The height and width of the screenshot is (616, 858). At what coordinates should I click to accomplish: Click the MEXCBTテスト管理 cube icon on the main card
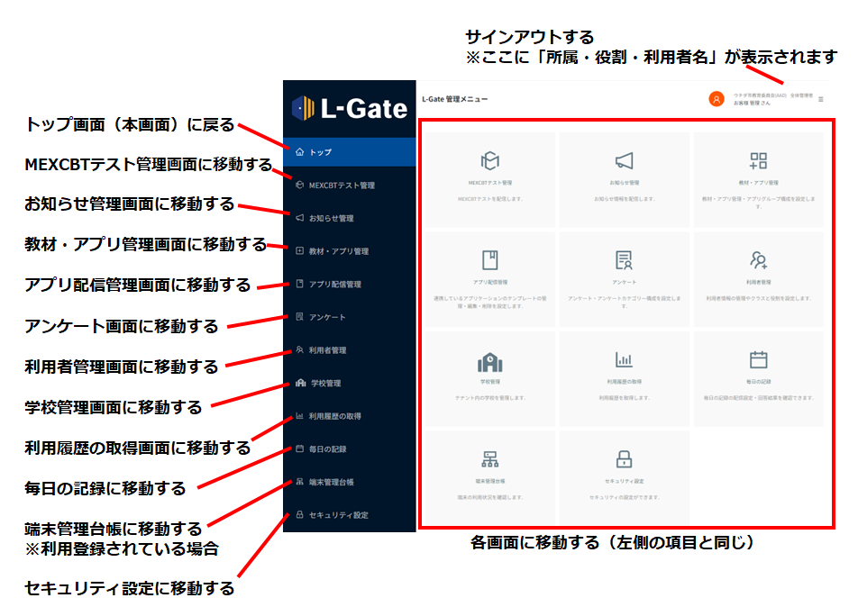click(489, 160)
